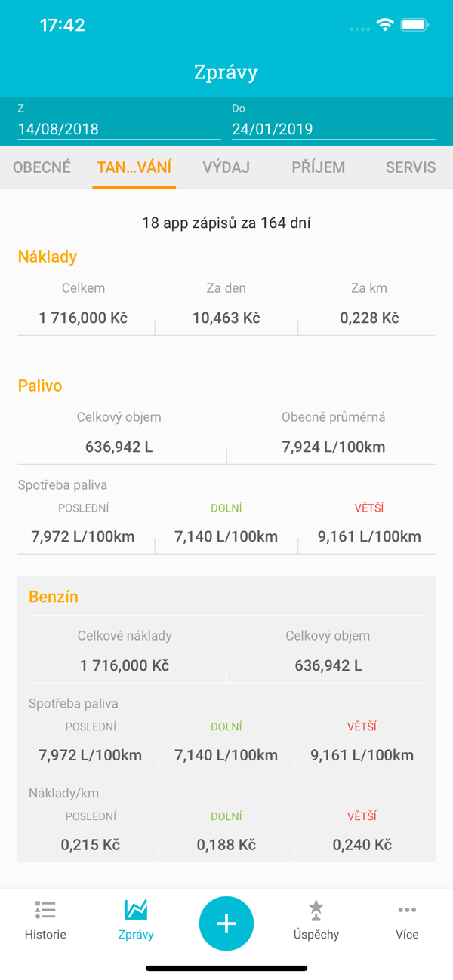Tap the Wi-Fi status icon
The width and height of the screenshot is (453, 980).
(385, 25)
